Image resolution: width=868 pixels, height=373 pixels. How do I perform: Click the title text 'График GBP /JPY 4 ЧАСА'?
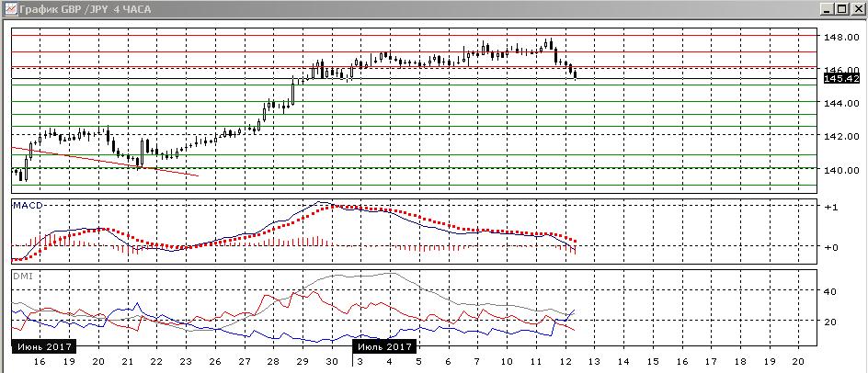(x=85, y=9)
